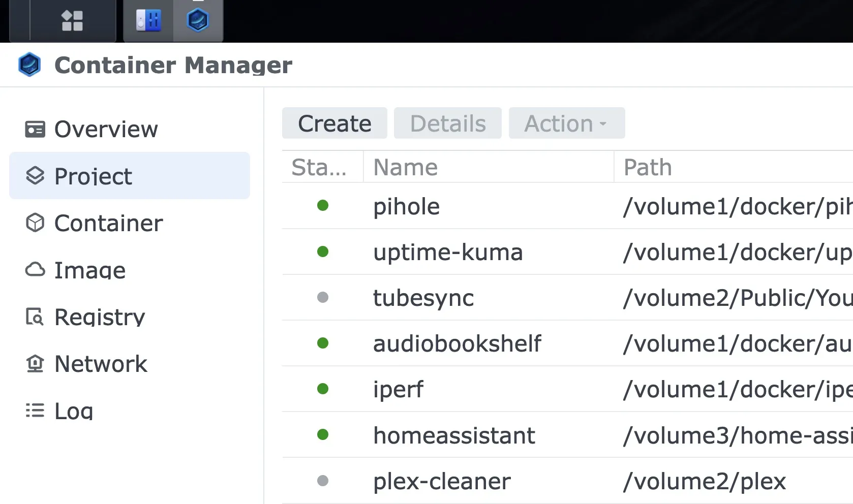This screenshot has height=504, width=853.
Task: Click the Registry magnifier icon
Action: coord(35,316)
